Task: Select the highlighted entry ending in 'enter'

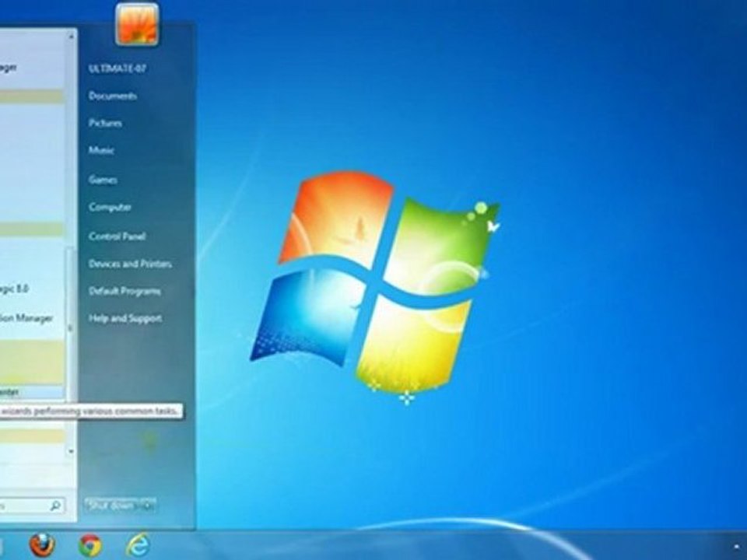Action: [x=33, y=392]
